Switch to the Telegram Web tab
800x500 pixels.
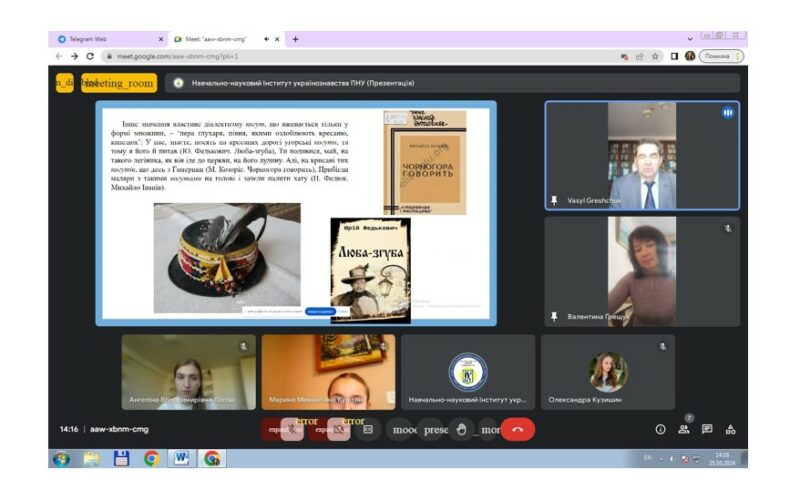(103, 39)
